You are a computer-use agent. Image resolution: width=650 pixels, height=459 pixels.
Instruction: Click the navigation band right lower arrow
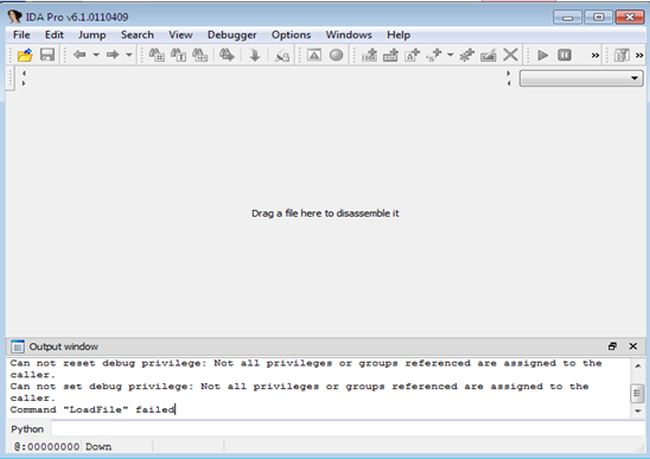pyautogui.click(x=509, y=83)
